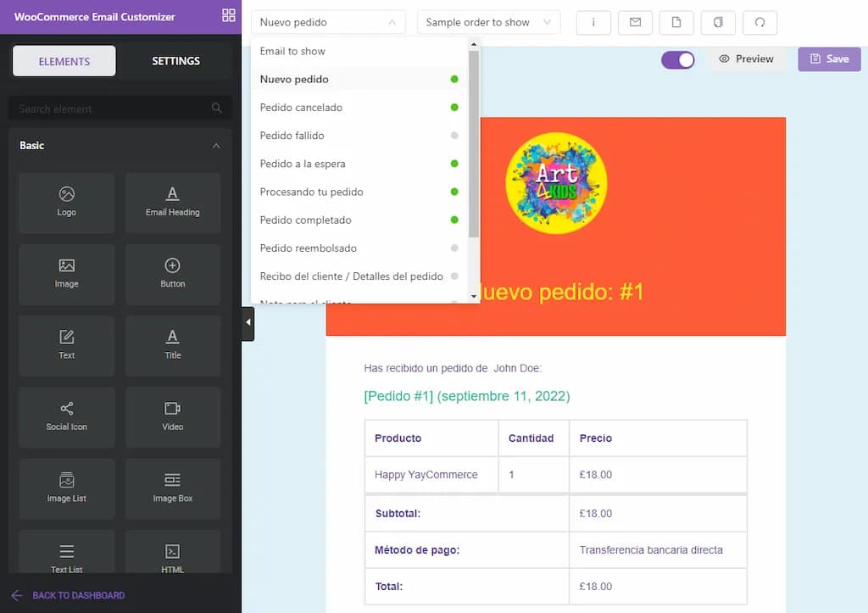Add an Image element
Viewport: 868px width, 613px height.
tap(66, 274)
